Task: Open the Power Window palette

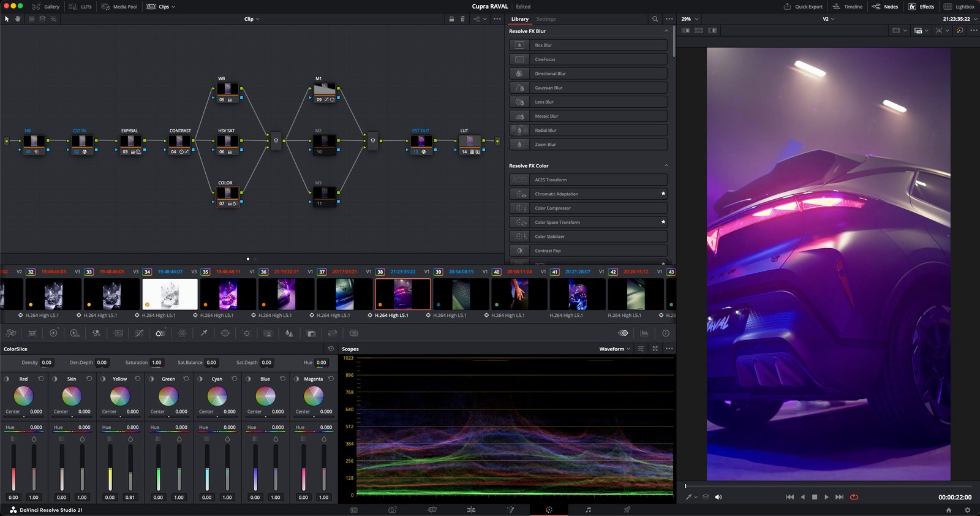Action: 225,333
